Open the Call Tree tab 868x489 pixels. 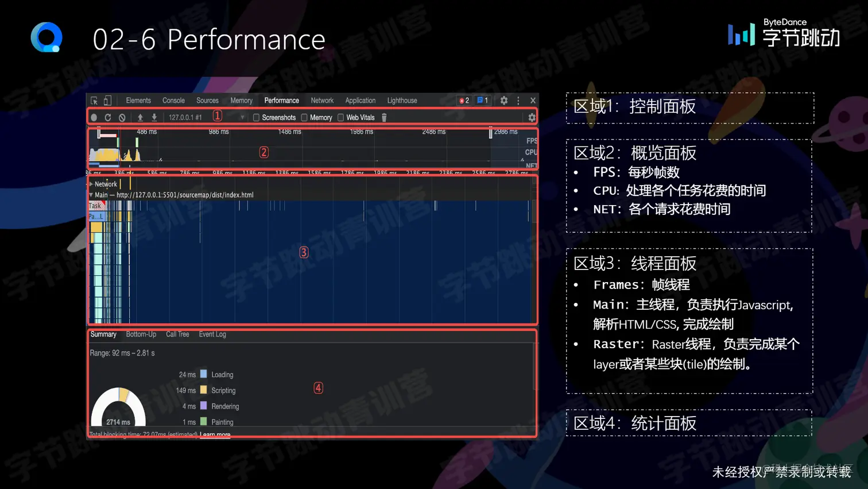tap(177, 334)
